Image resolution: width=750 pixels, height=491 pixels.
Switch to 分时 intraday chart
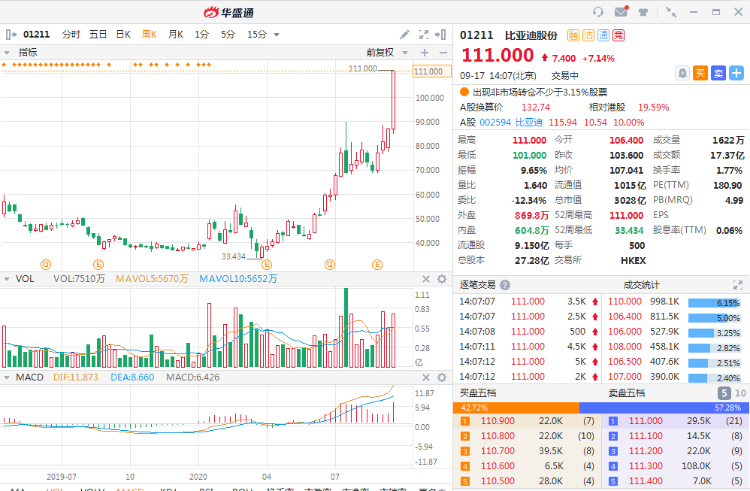click(71, 34)
